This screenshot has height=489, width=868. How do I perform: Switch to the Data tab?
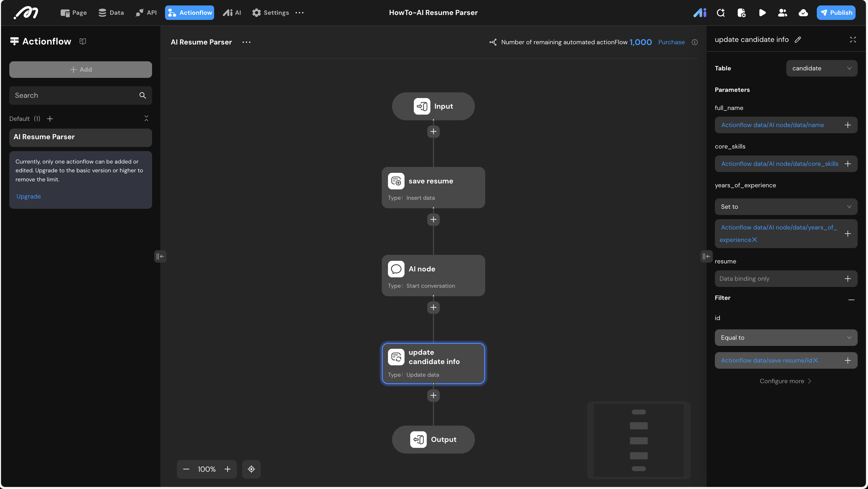click(111, 13)
